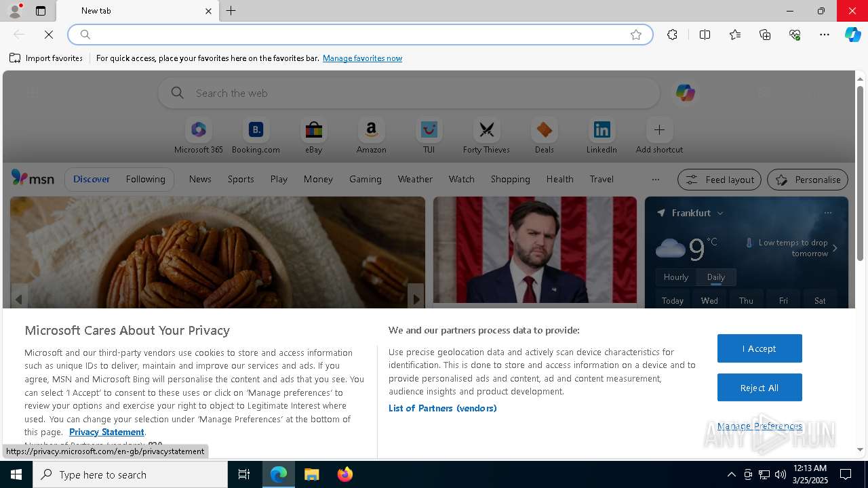868x488 pixels.
Task: Open Deals shortcut
Action: (544, 136)
